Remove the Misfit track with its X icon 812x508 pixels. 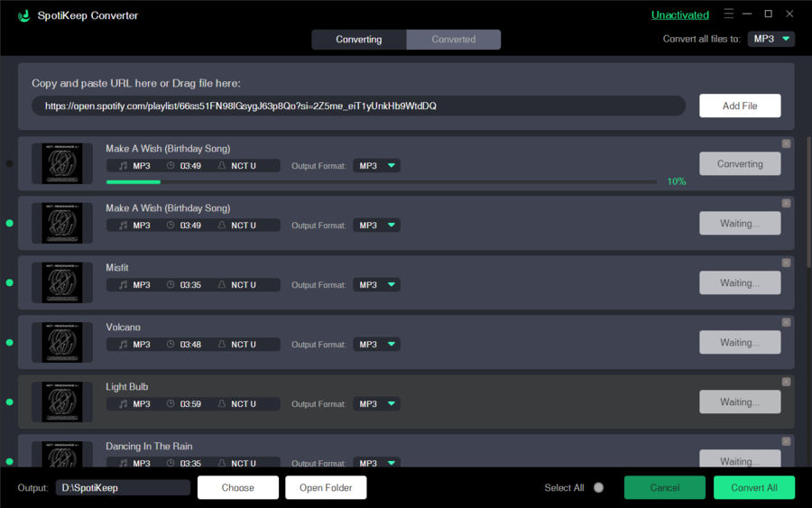[x=786, y=263]
